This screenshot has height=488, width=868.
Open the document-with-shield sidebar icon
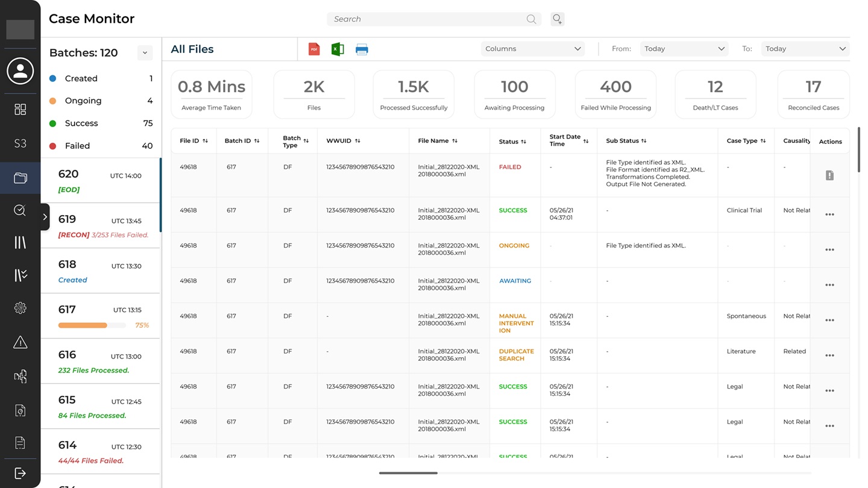click(x=20, y=410)
